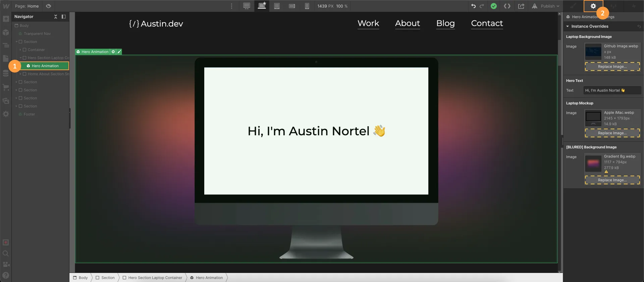Collapse the Instance Overrides section
This screenshot has height=282, width=644.
tap(568, 26)
